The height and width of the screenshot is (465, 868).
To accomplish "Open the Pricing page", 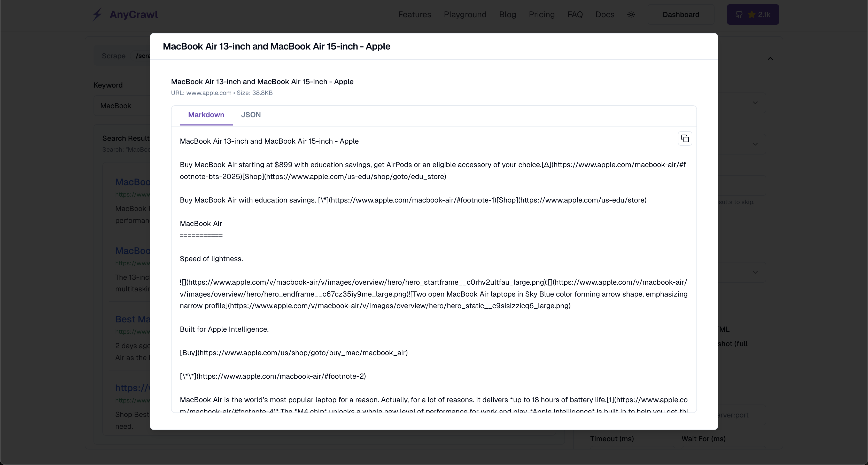I will 541,14.
